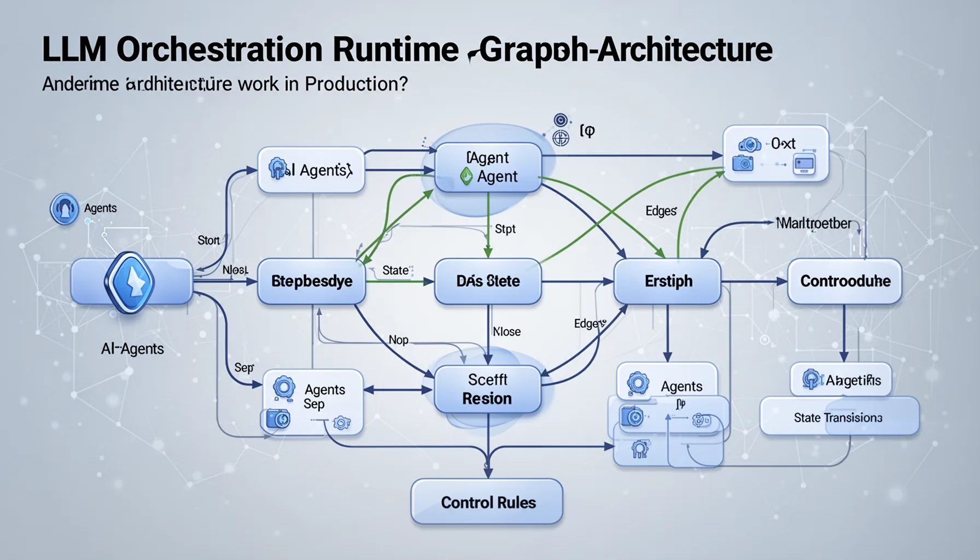The height and width of the screenshot is (560, 980).
Task: Click the gear icon in the AI Agents box
Action: point(278,168)
